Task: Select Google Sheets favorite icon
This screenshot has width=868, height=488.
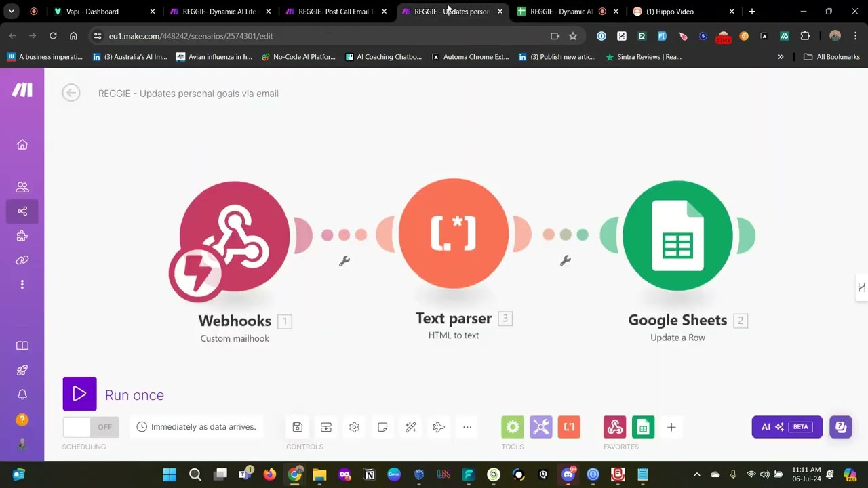Action: pos(644,427)
